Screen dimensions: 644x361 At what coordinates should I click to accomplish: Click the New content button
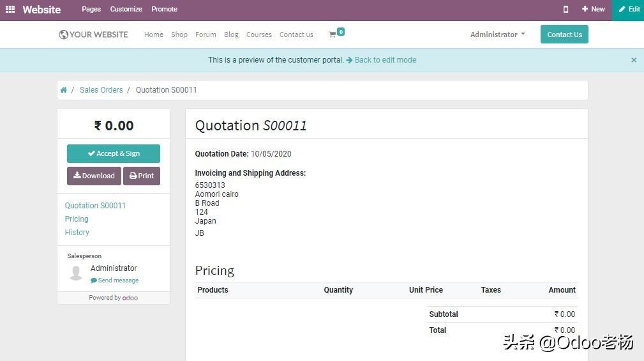(x=593, y=10)
